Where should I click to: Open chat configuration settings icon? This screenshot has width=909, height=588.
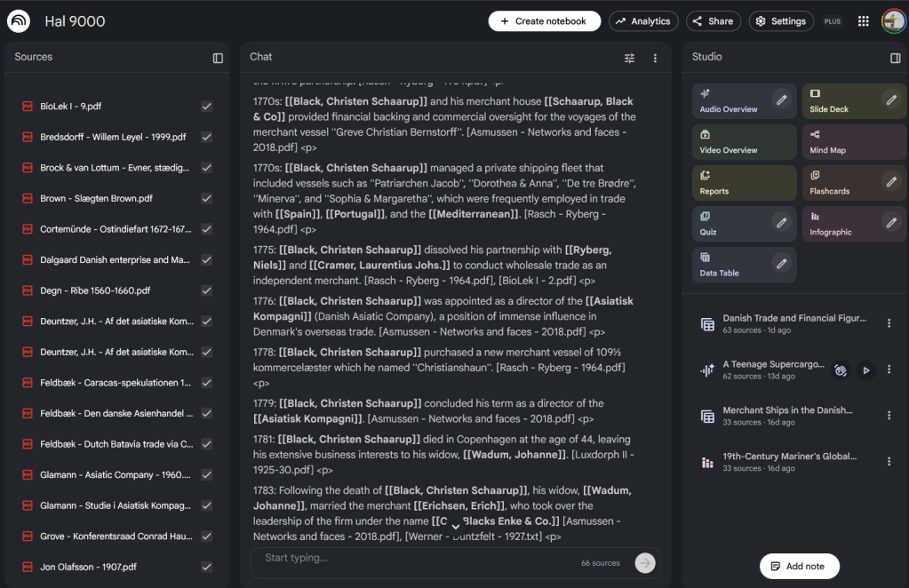tap(629, 58)
